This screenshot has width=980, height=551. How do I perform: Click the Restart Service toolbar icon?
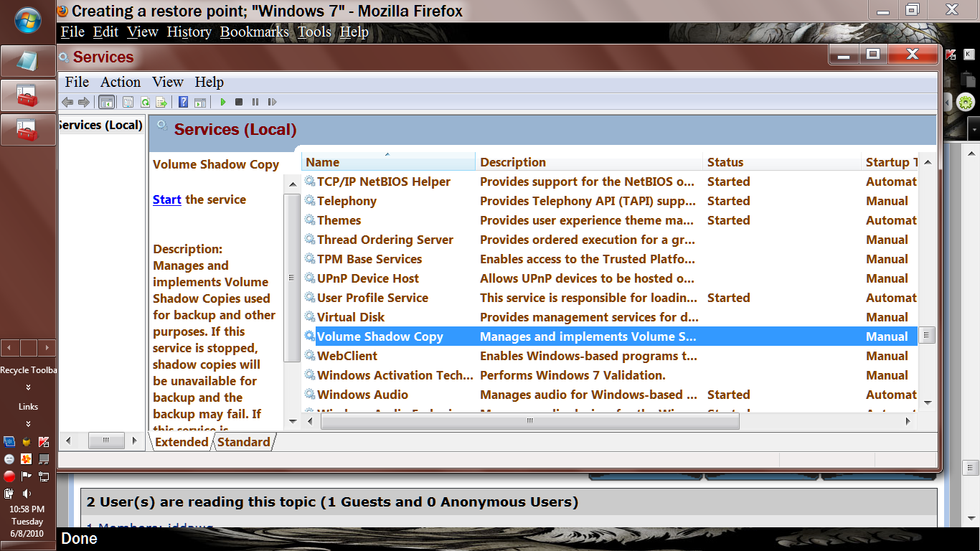(x=273, y=102)
